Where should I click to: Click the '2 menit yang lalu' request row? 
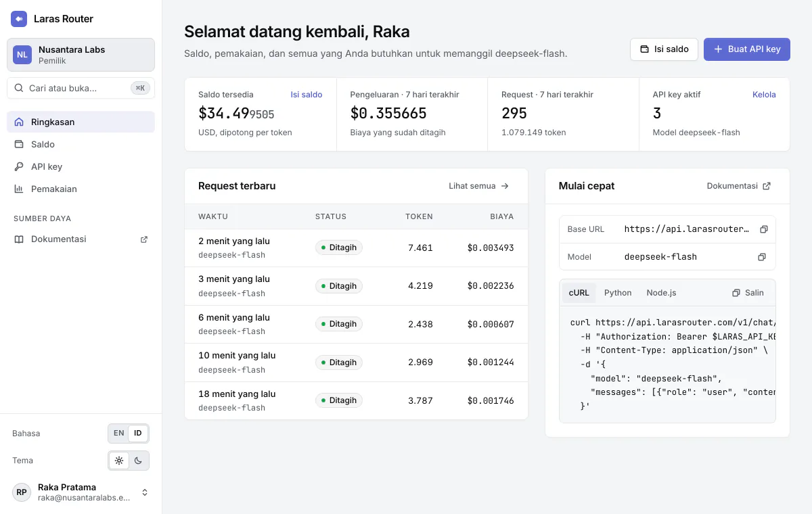[x=356, y=248]
